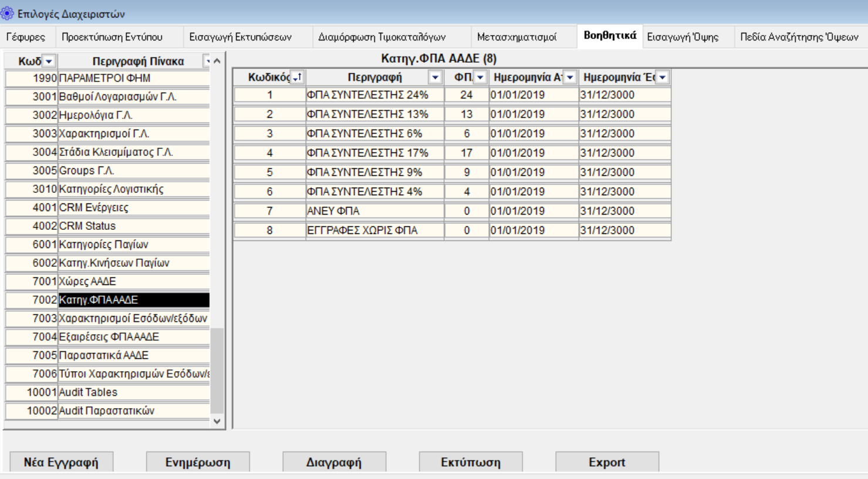This screenshot has height=479, width=868.
Task: Open the Περιγραφή column filter in right grid
Action: click(435, 77)
